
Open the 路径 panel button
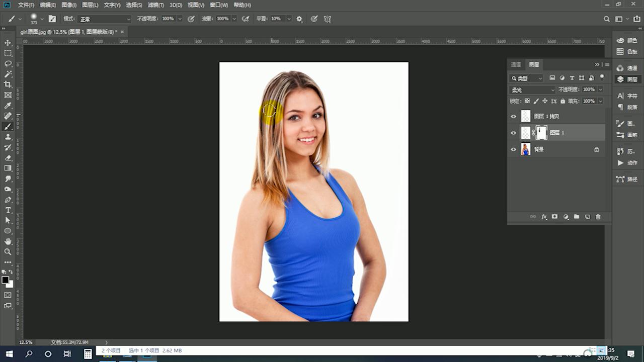pyautogui.click(x=626, y=179)
